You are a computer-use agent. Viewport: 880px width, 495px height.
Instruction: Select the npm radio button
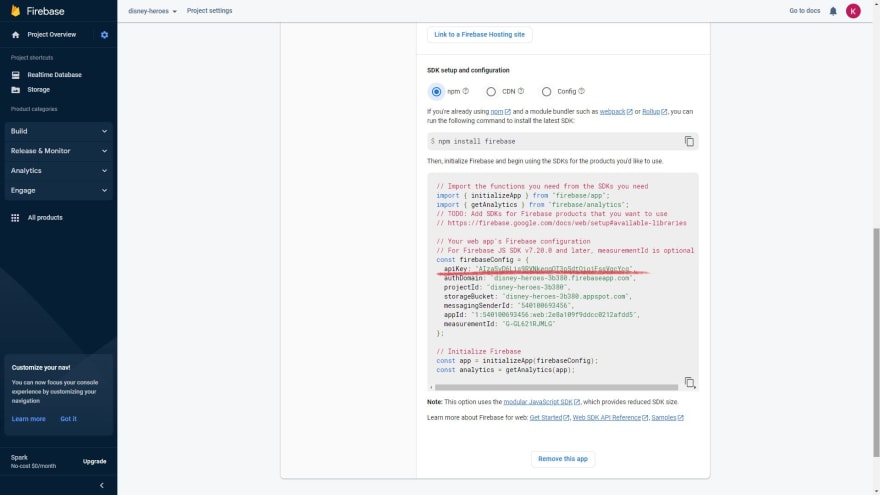pos(436,91)
